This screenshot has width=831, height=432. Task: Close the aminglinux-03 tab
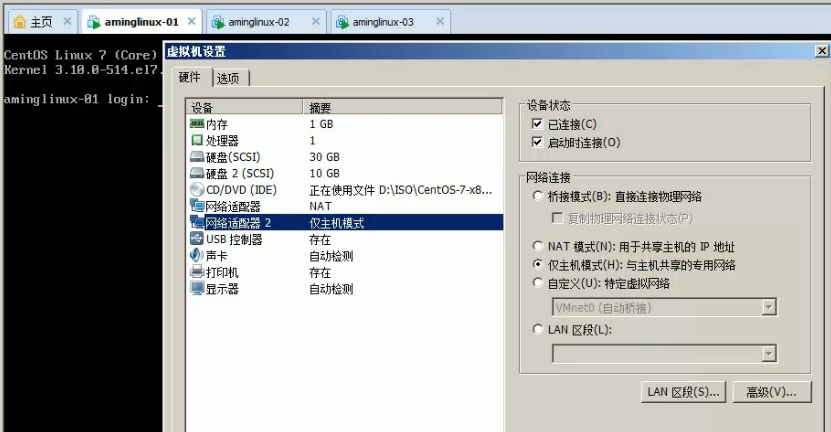pos(440,21)
